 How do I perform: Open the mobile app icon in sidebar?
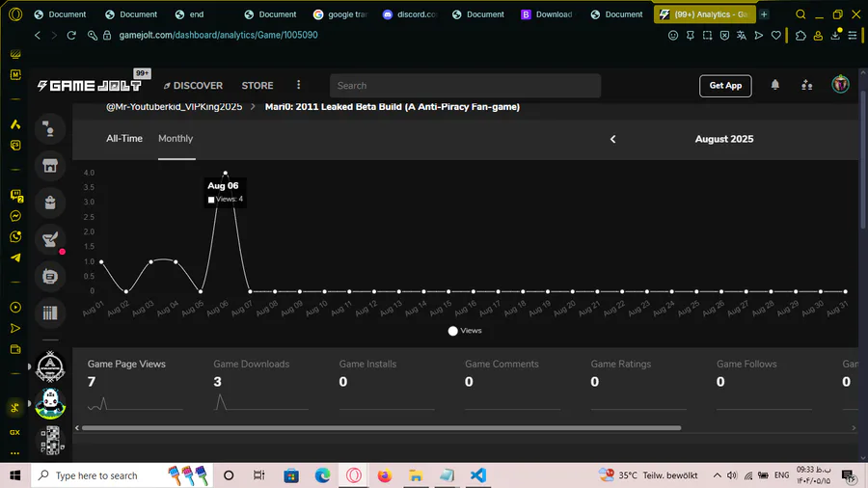pos(50,276)
